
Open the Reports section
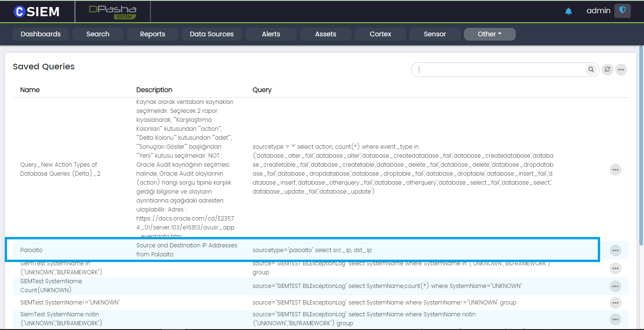152,34
